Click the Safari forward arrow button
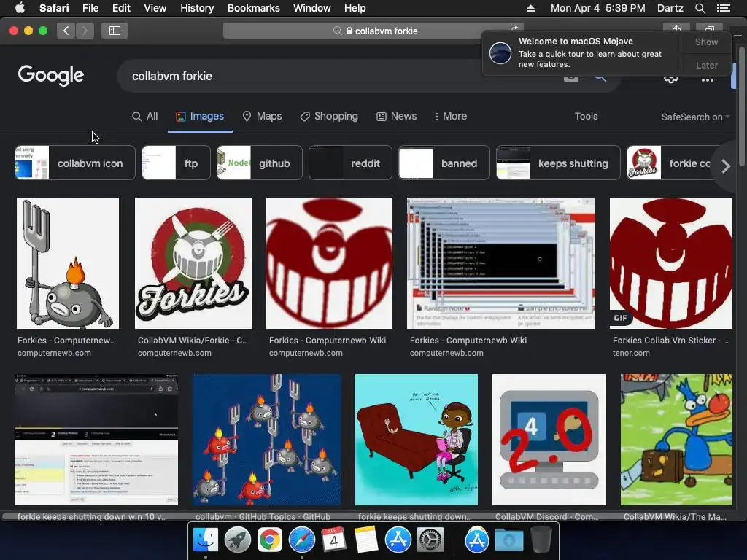This screenshot has width=747, height=560. [x=85, y=31]
